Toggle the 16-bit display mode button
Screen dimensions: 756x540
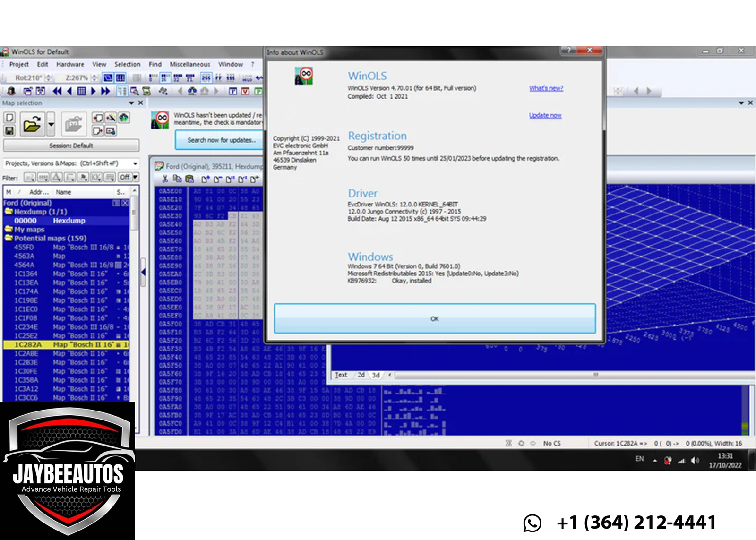pos(165,78)
